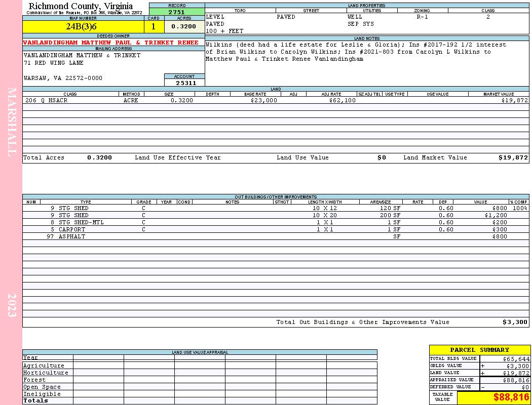The height and width of the screenshot is (405, 532).
Task: Select WARSAW, VA 22572-0000 line
Action: [63, 78]
